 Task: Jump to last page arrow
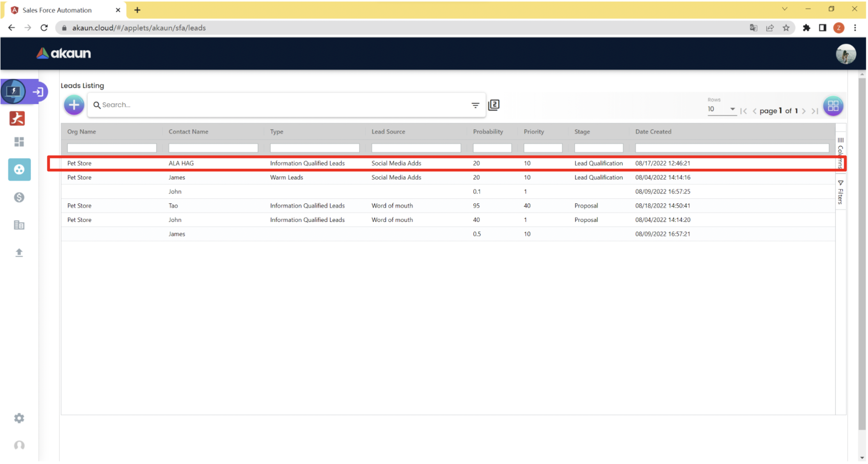815,111
